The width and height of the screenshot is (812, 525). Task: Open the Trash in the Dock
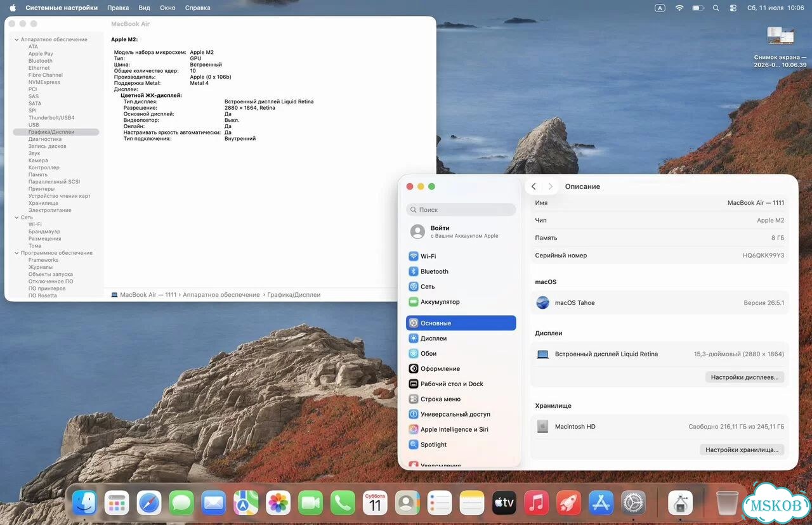pos(728,503)
